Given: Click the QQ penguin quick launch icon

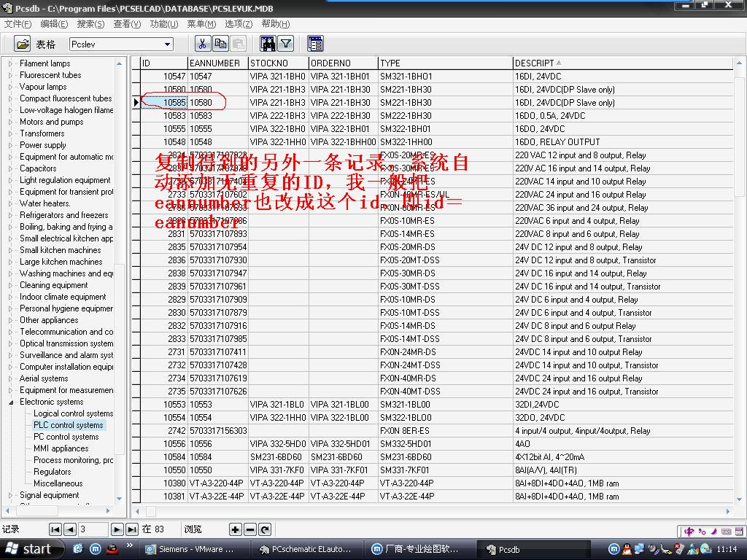Looking at the screenshot, I should (x=112, y=548).
